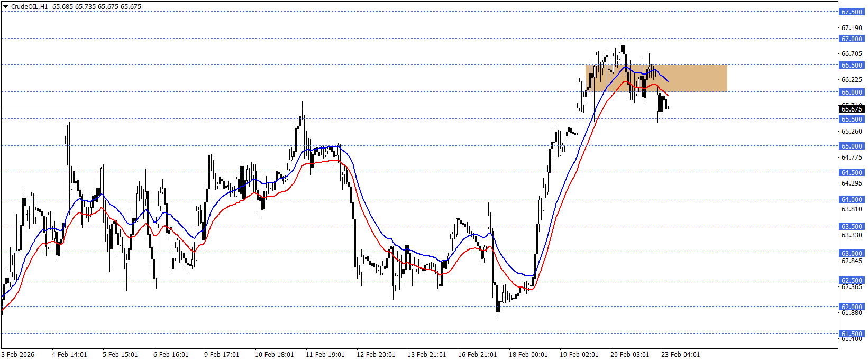This screenshot has height=361, width=868.
Task: Click the 23 Feb 04:01 time label
Action: point(680,354)
